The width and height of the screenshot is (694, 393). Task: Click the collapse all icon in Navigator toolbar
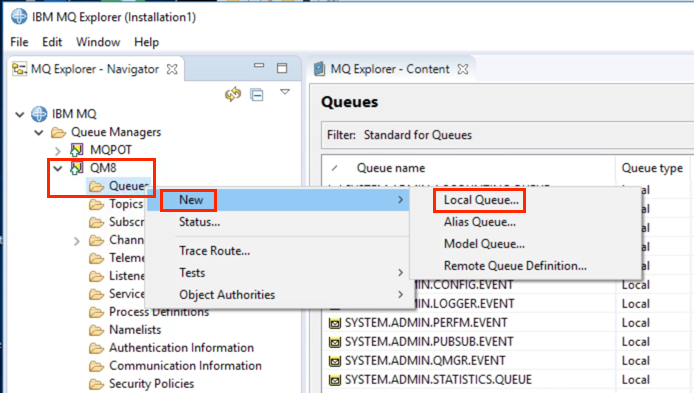click(257, 95)
